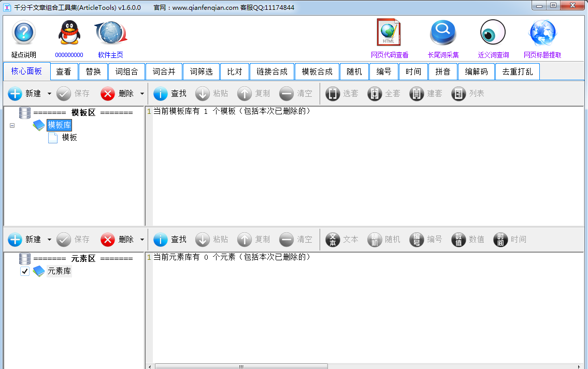Launch the 网页标题提取 globe tool
The width and height of the screenshot is (588, 369).
542,33
